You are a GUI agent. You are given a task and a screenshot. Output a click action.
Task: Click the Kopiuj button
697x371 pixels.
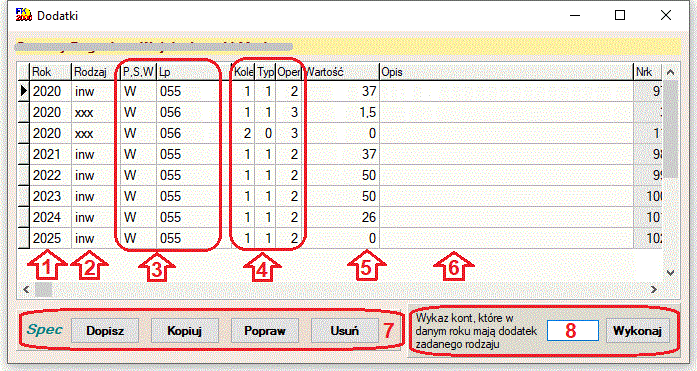[185, 331]
